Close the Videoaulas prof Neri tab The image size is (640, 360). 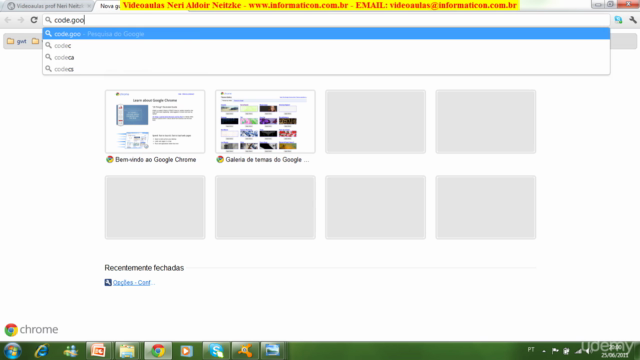point(89,6)
